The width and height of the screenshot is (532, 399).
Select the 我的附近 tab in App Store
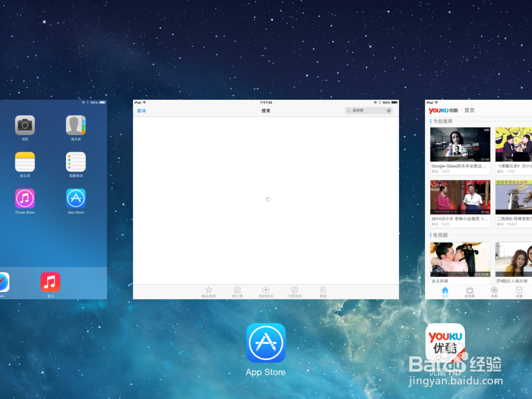[x=265, y=292]
